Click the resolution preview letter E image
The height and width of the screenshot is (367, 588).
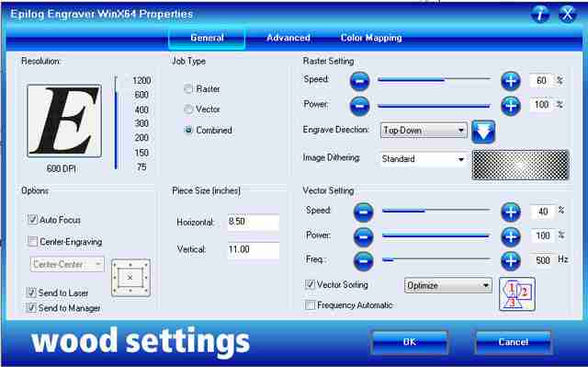click(64, 120)
